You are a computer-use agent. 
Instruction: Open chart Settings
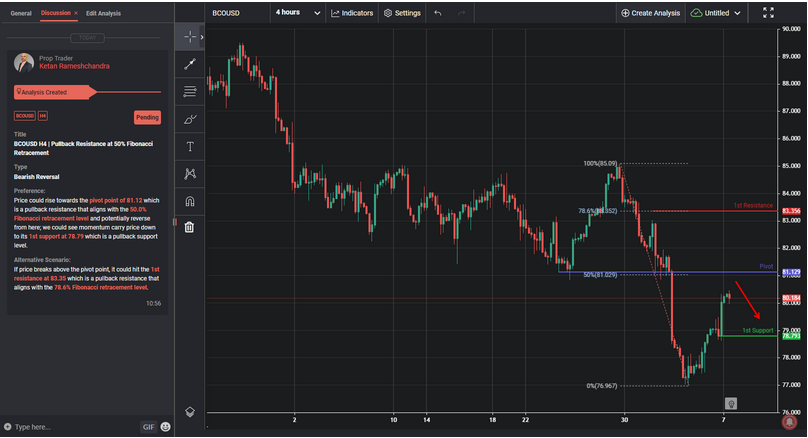point(402,13)
